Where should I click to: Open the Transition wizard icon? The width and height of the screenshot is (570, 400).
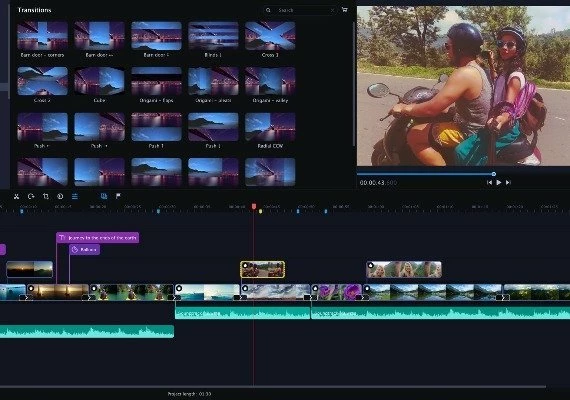(104, 196)
